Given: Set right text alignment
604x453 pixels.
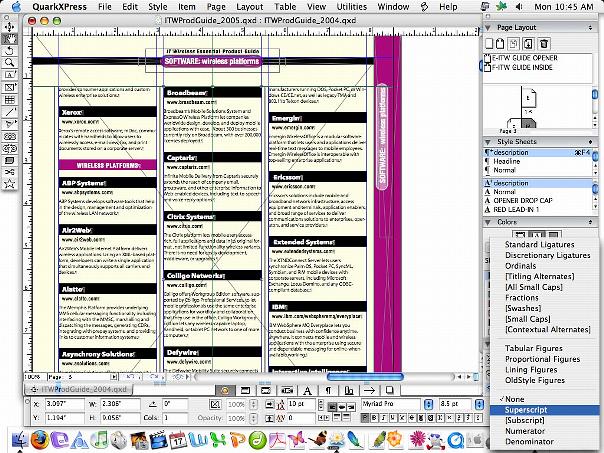Looking at the screenshot, I should tap(351, 407).
